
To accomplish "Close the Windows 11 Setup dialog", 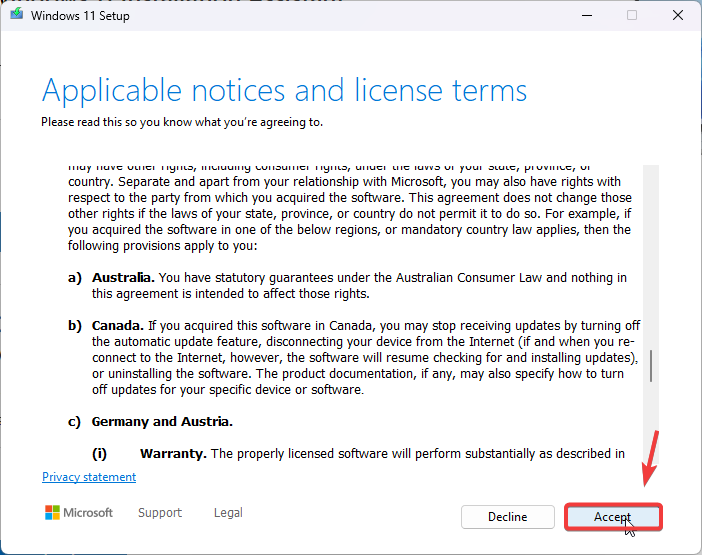I will (x=677, y=16).
